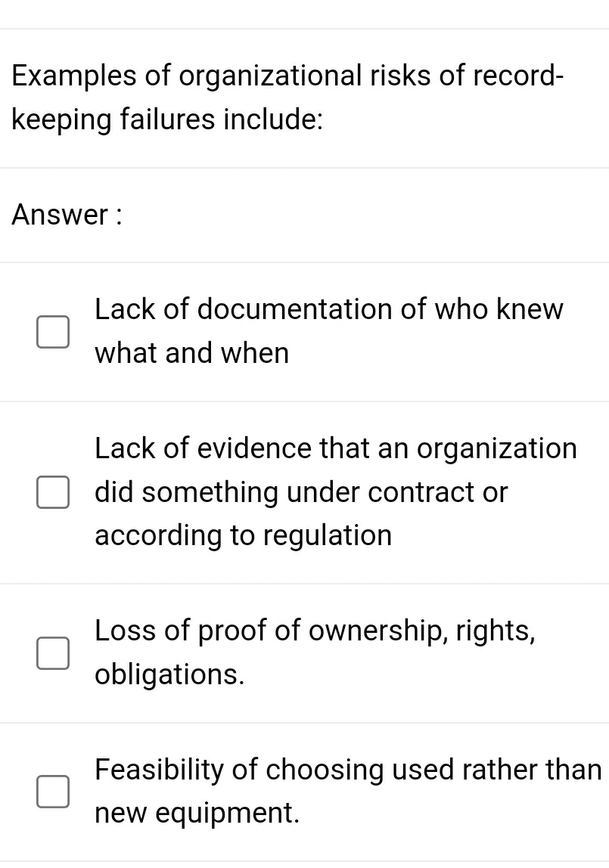Select the 'Loss of proof of ownership' checkbox

(53, 653)
